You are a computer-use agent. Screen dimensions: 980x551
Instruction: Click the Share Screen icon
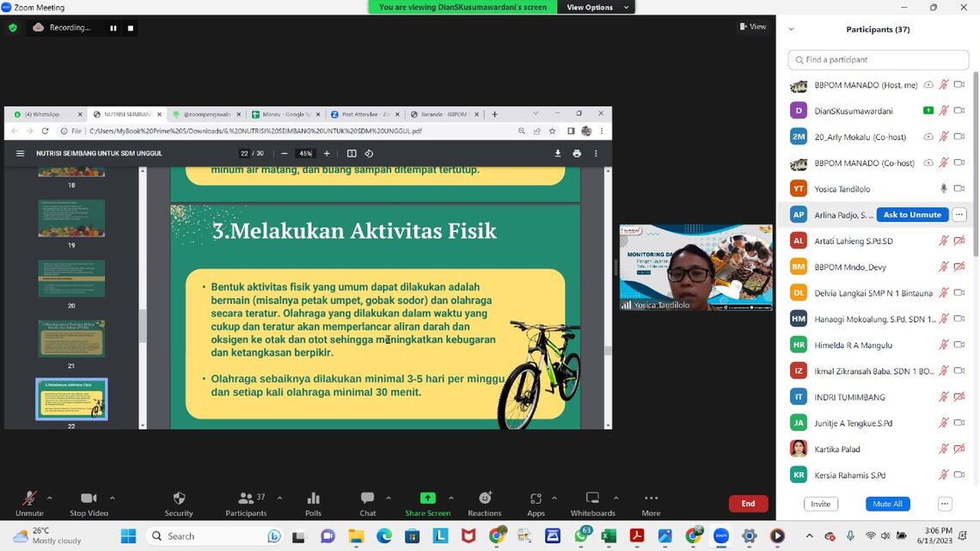coord(427,499)
